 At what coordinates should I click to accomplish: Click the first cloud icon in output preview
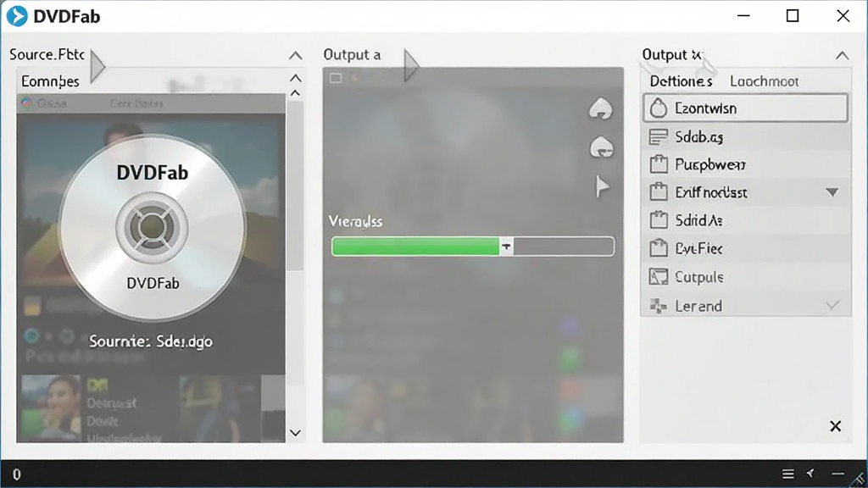click(601, 108)
